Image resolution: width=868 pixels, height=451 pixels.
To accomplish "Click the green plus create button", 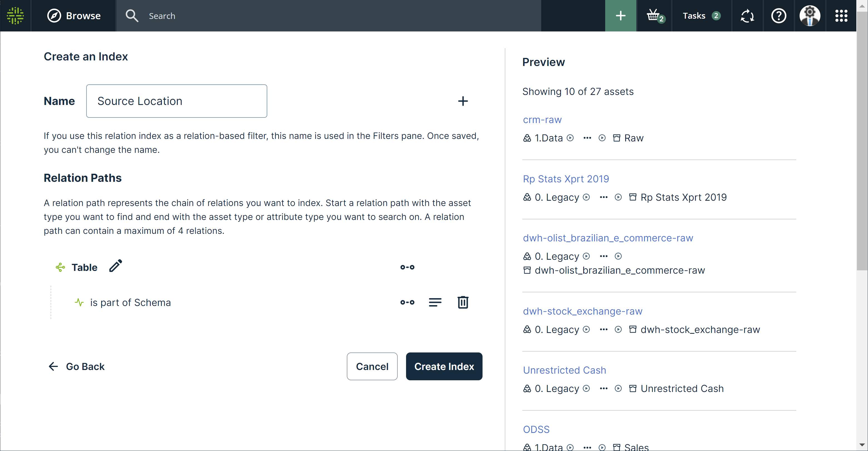I will tap(620, 16).
